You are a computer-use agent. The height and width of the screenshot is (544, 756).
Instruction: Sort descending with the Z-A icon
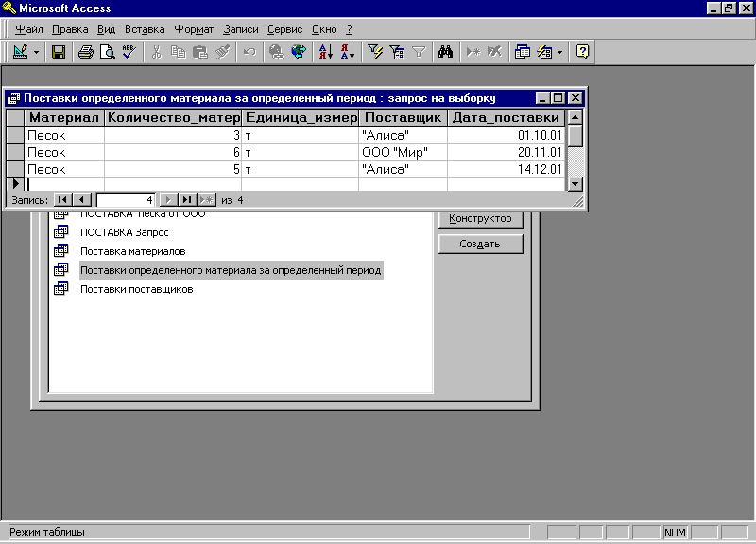[x=348, y=52]
